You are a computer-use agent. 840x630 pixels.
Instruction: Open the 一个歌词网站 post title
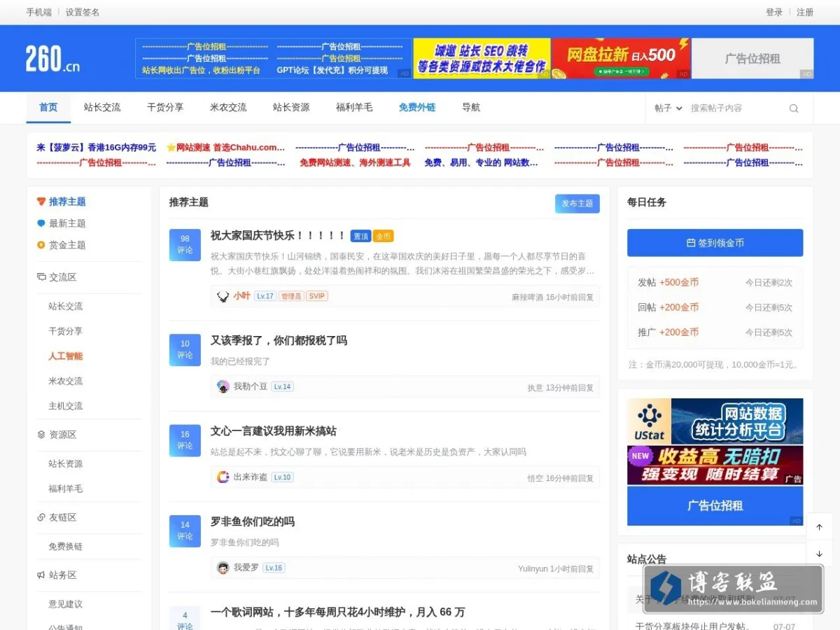[x=337, y=612]
